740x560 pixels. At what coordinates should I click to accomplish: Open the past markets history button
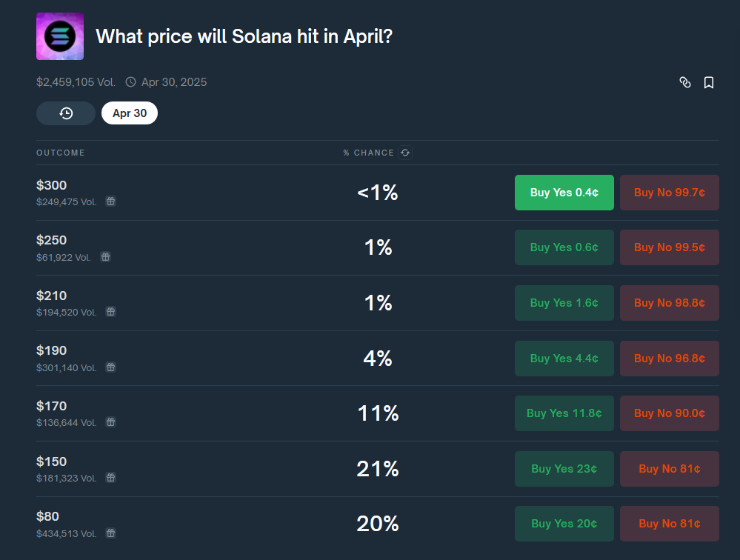66,113
